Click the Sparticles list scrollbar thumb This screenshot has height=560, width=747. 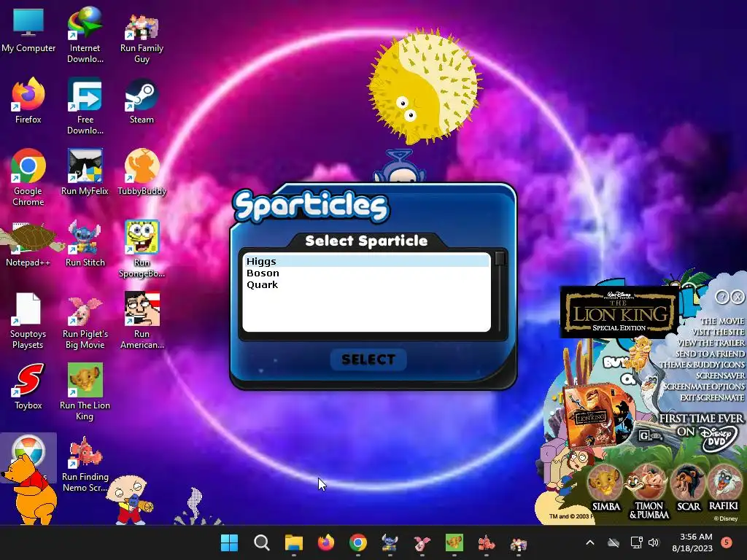click(500, 258)
